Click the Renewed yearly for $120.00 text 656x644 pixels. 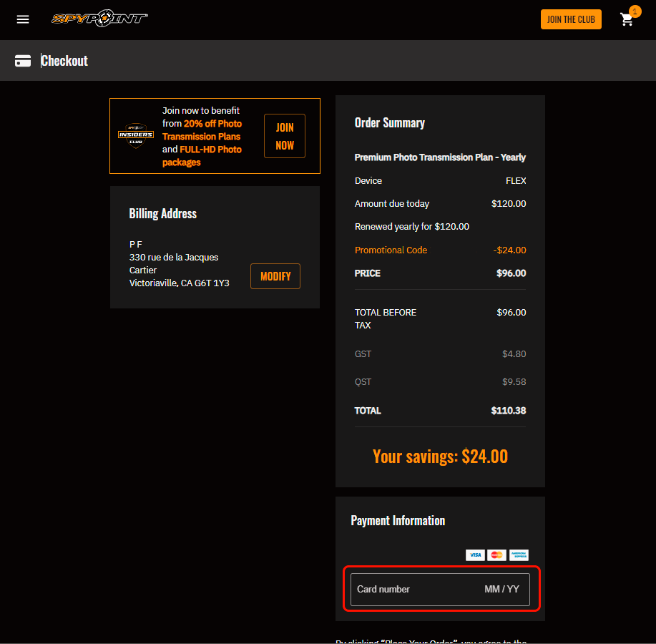(412, 227)
